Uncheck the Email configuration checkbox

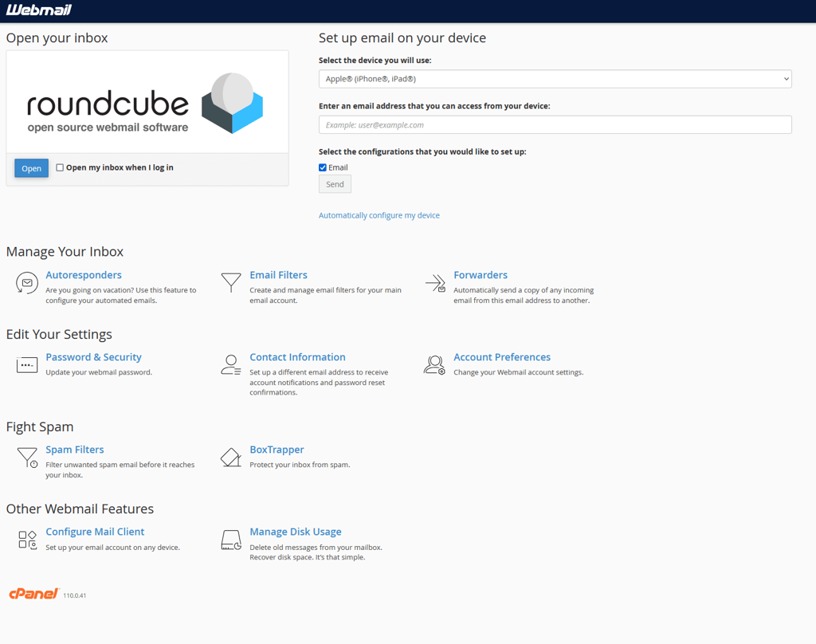323,167
